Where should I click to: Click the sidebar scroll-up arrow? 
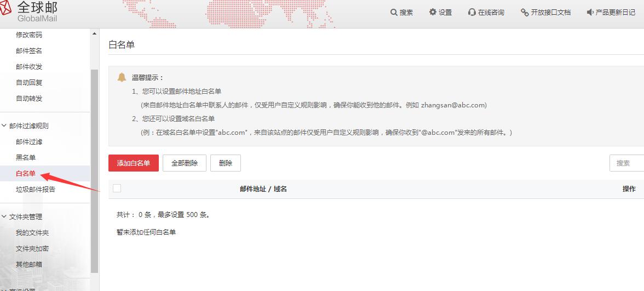coord(94,34)
